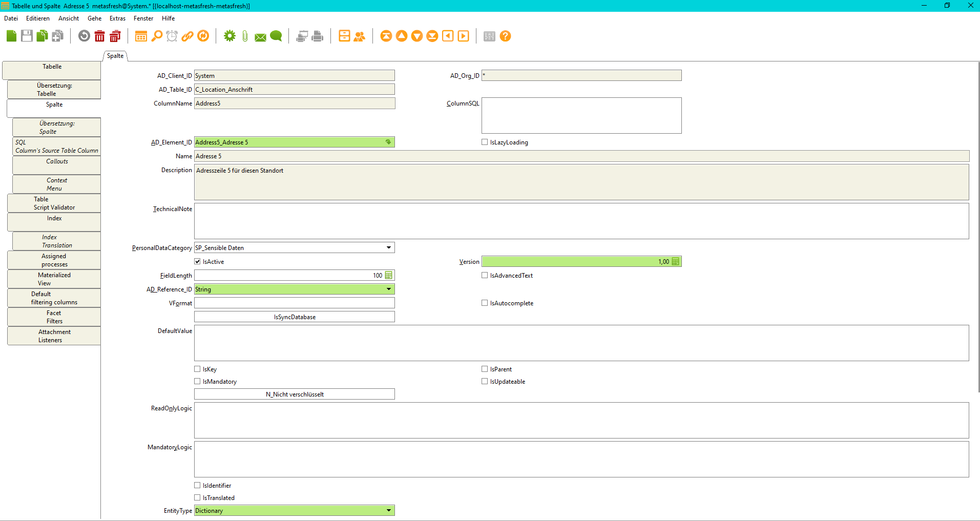Screen dimensions: 980x521
Task: Enable the IsAutocomplete checkbox
Action: [x=485, y=303]
